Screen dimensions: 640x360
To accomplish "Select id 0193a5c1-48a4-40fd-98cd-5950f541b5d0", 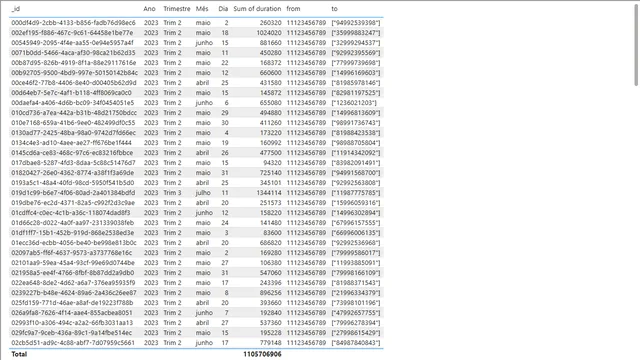I will click(x=73, y=183).
